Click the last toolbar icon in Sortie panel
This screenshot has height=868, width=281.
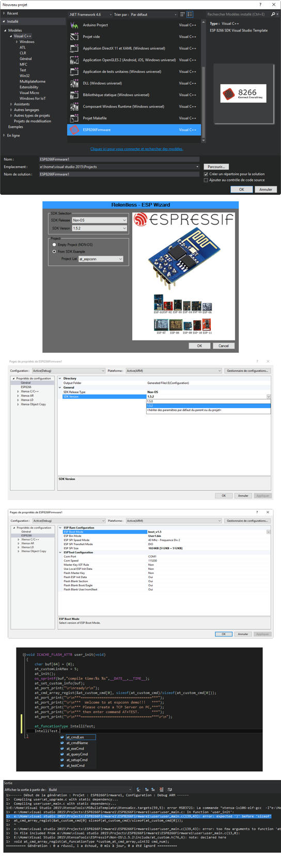point(170,789)
